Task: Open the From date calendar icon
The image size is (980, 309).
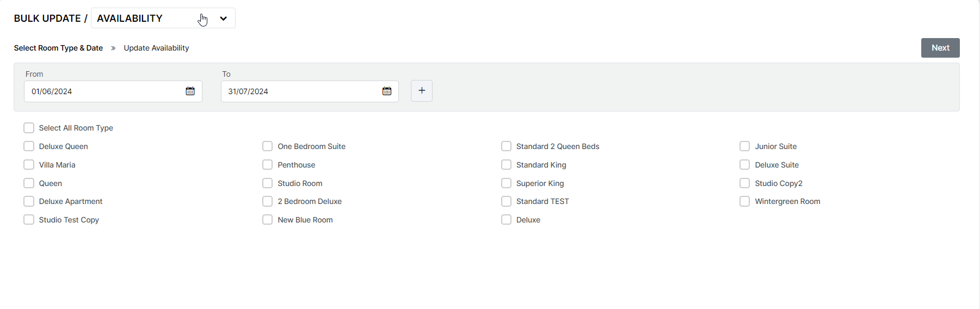Action: click(190, 91)
